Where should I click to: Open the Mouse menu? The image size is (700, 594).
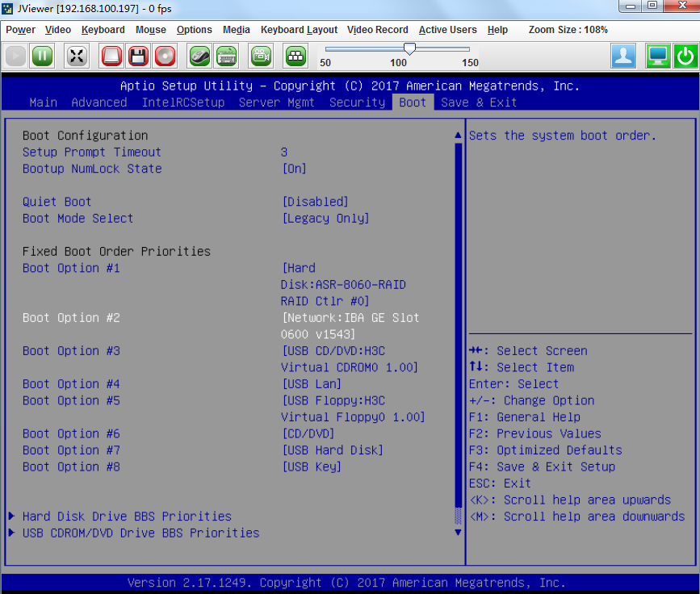click(x=151, y=30)
